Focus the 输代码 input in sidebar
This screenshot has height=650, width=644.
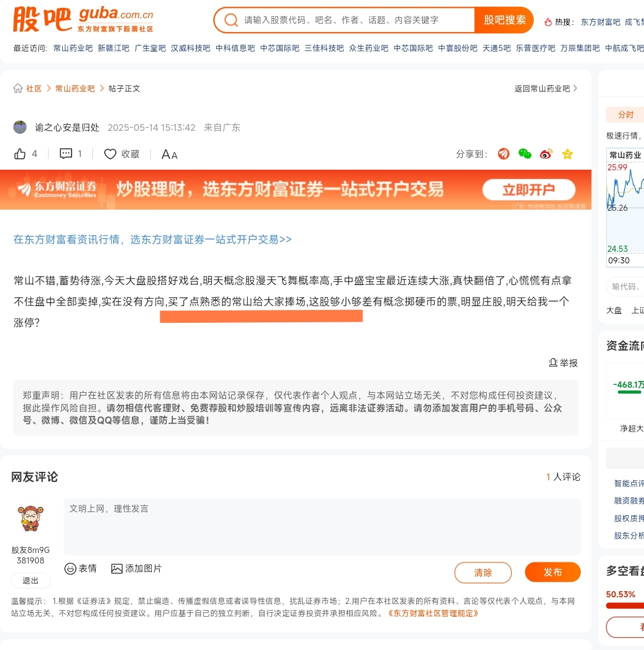(626, 286)
